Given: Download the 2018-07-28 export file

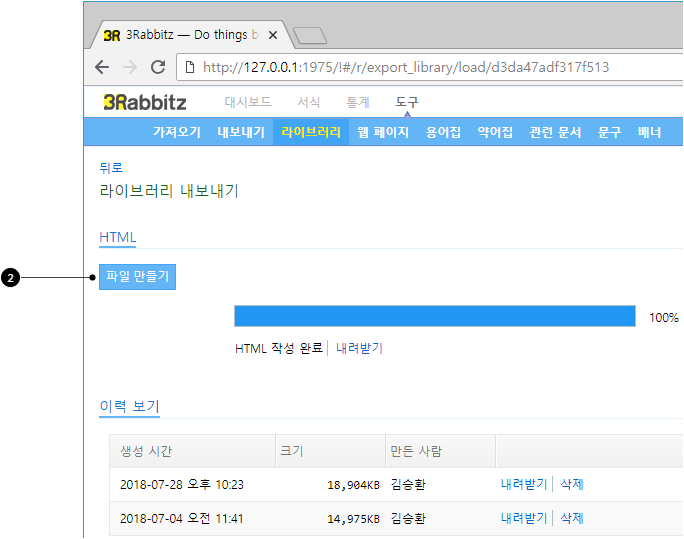Looking at the screenshot, I should click(x=523, y=484).
